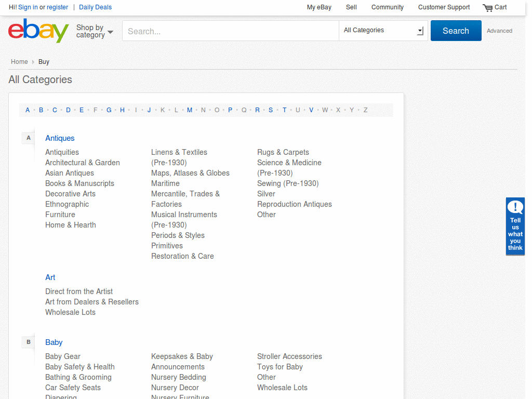Select Architectural & Garden subcategory
The height and width of the screenshot is (399, 532).
(83, 163)
